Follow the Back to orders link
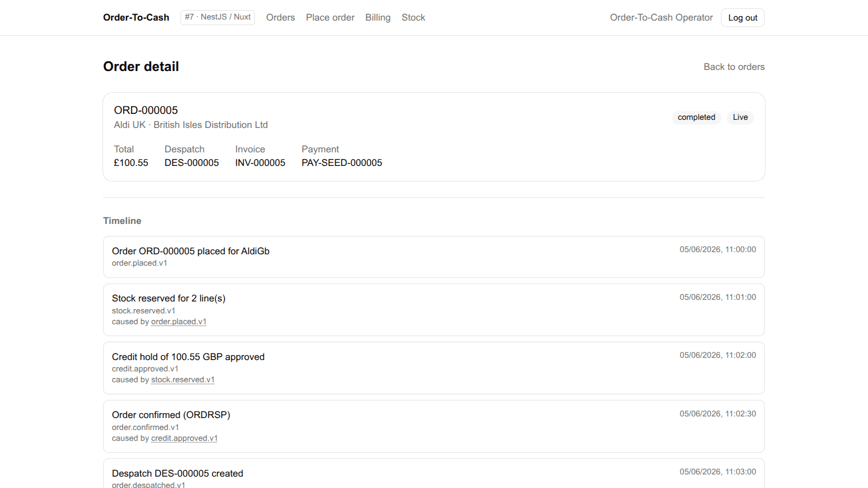This screenshot has height=488, width=868. click(734, 67)
